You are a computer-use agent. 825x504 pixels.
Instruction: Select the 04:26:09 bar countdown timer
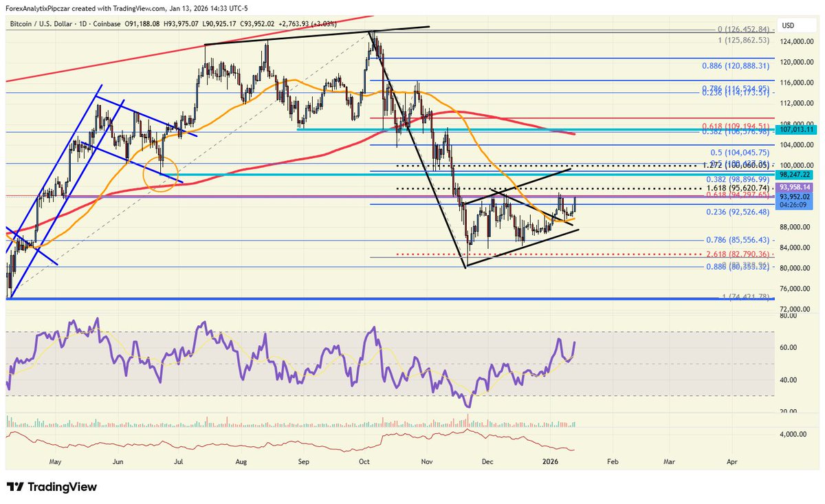coord(792,205)
